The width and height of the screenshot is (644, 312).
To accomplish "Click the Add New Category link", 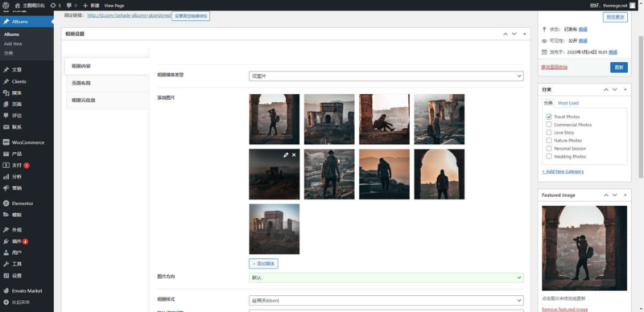I will [563, 171].
